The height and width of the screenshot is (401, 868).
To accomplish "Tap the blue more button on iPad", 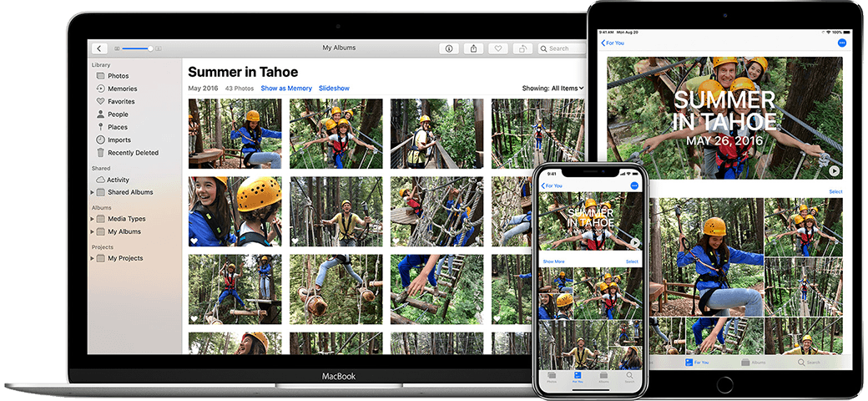I will [x=842, y=43].
